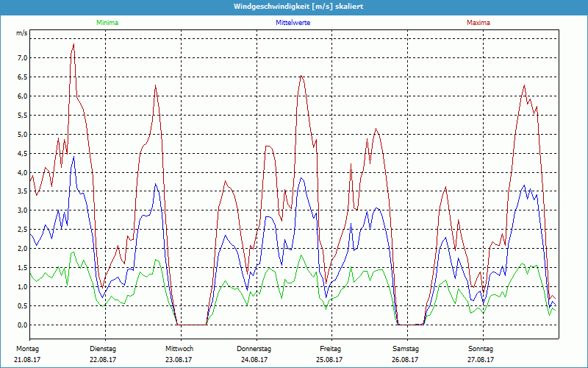The width and height of the screenshot is (588, 368).
Task: Click the 2,5 y-axis value
Action: pyautogui.click(x=23, y=230)
